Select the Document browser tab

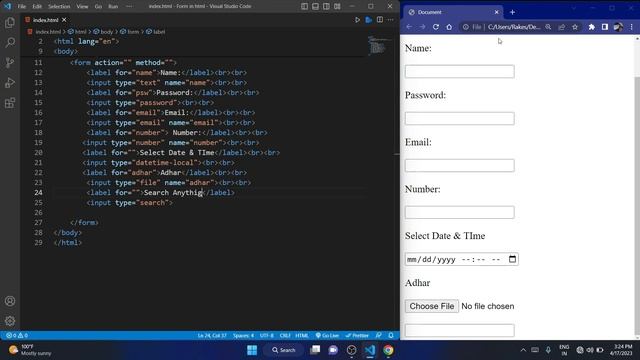coord(453,12)
